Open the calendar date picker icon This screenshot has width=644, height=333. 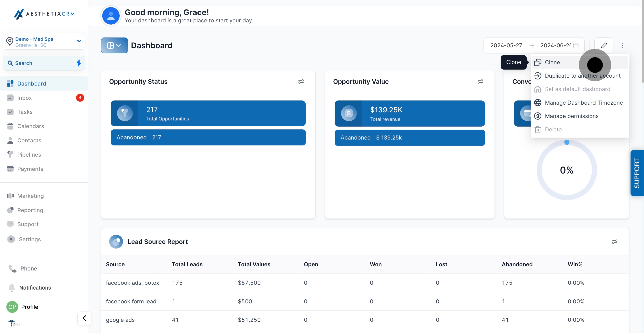click(x=576, y=45)
